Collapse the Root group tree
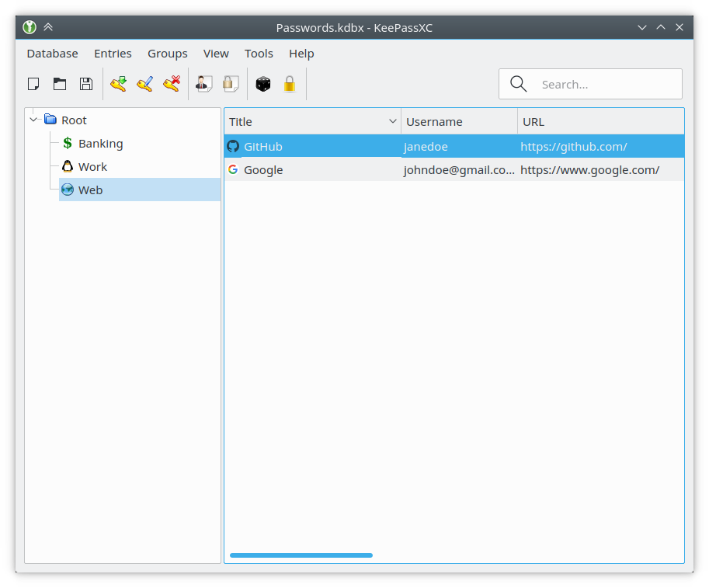Screen dimensions: 709x588 33,120
